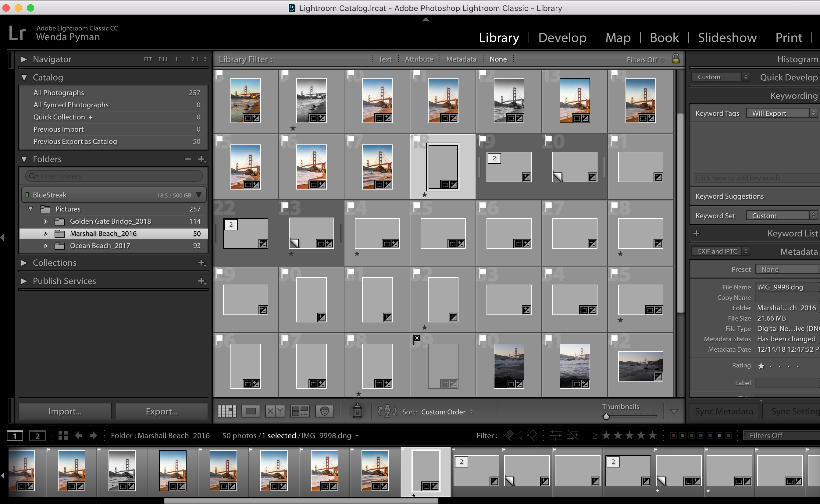Viewport: 820px width, 504px height.
Task: Add a folder with plus icon
Action: click(x=201, y=159)
